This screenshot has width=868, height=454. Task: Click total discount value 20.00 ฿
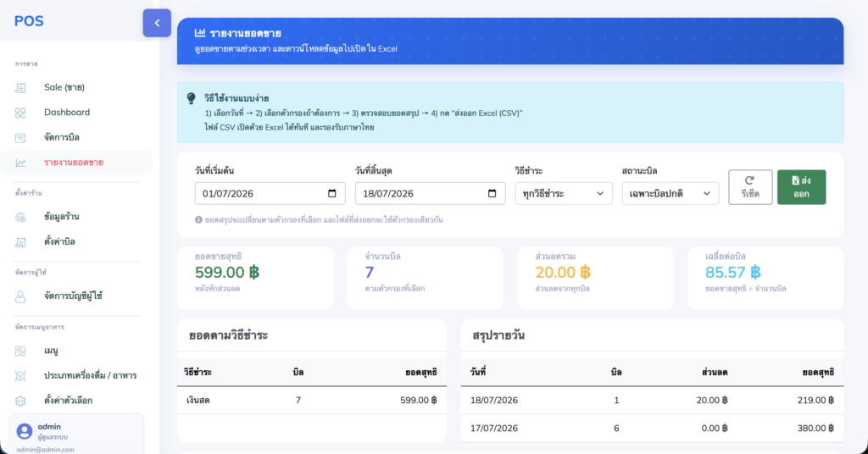(x=563, y=272)
